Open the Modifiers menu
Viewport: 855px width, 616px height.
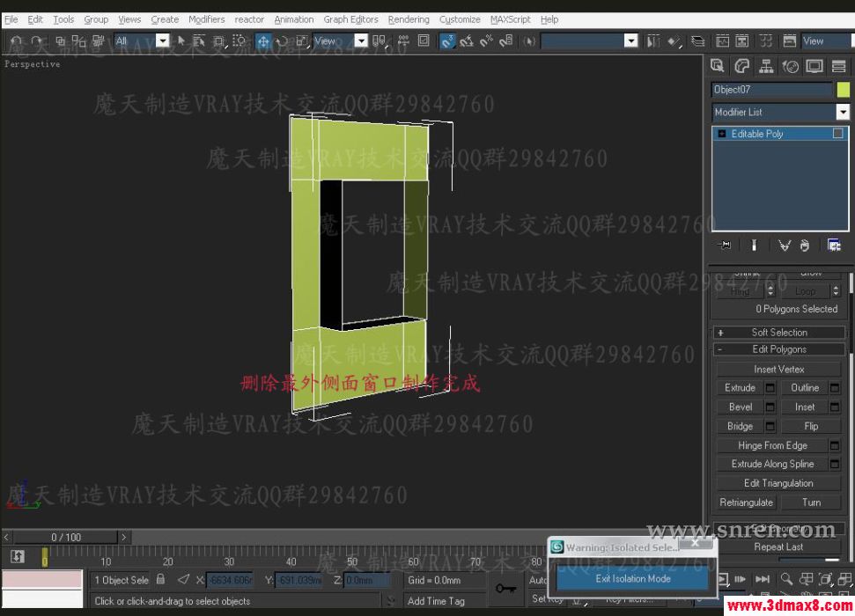click(206, 18)
